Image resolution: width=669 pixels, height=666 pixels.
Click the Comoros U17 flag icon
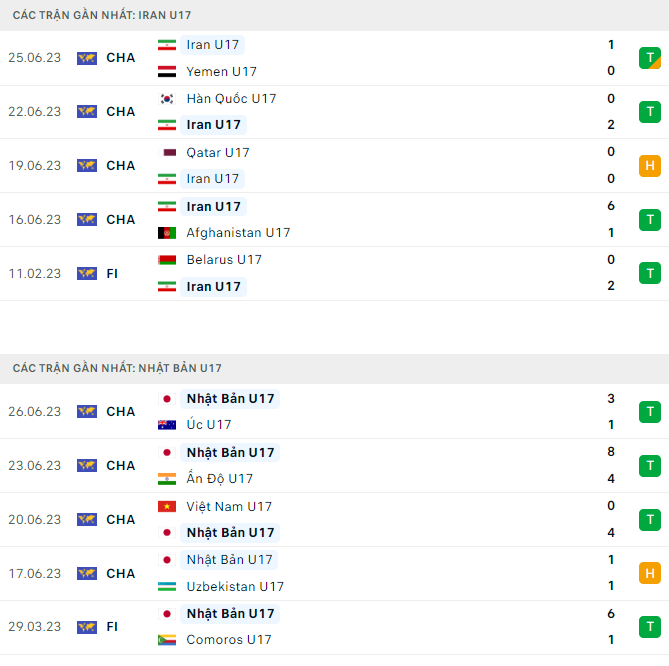point(167,640)
